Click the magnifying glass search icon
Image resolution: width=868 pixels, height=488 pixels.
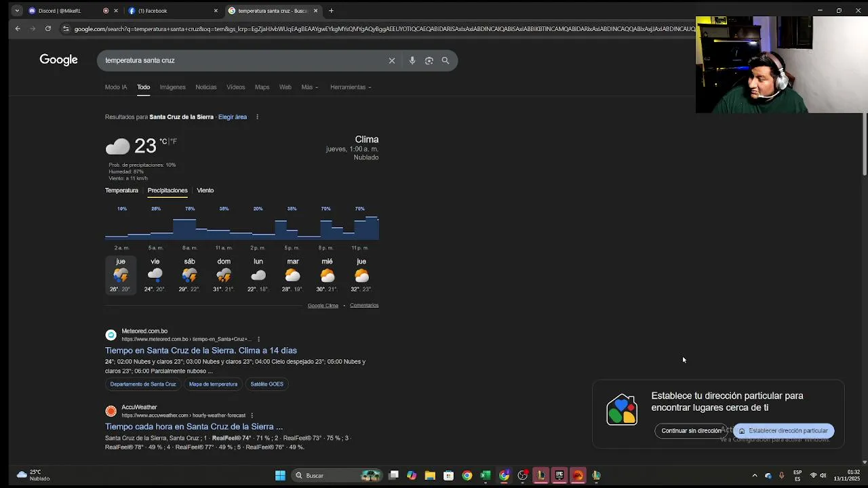pos(446,60)
